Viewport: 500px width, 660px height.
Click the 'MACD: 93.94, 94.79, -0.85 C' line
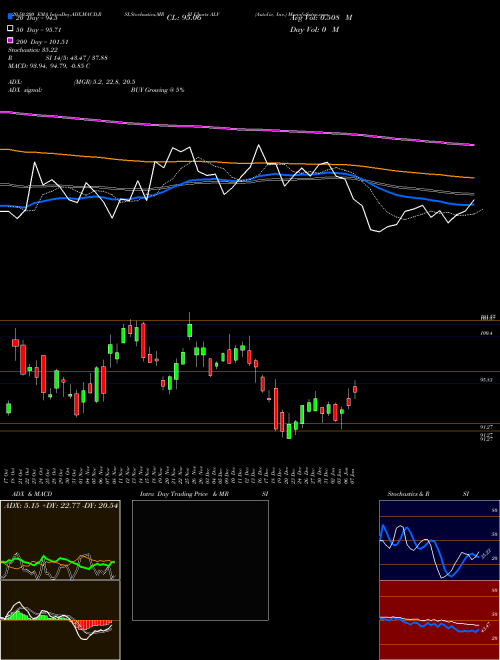(49, 66)
